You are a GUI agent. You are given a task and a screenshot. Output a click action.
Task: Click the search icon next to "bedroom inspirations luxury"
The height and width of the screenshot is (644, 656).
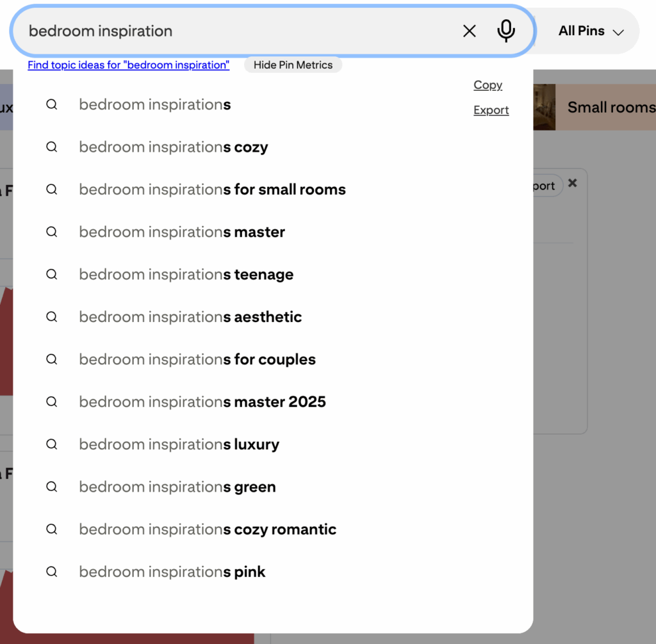tap(52, 444)
